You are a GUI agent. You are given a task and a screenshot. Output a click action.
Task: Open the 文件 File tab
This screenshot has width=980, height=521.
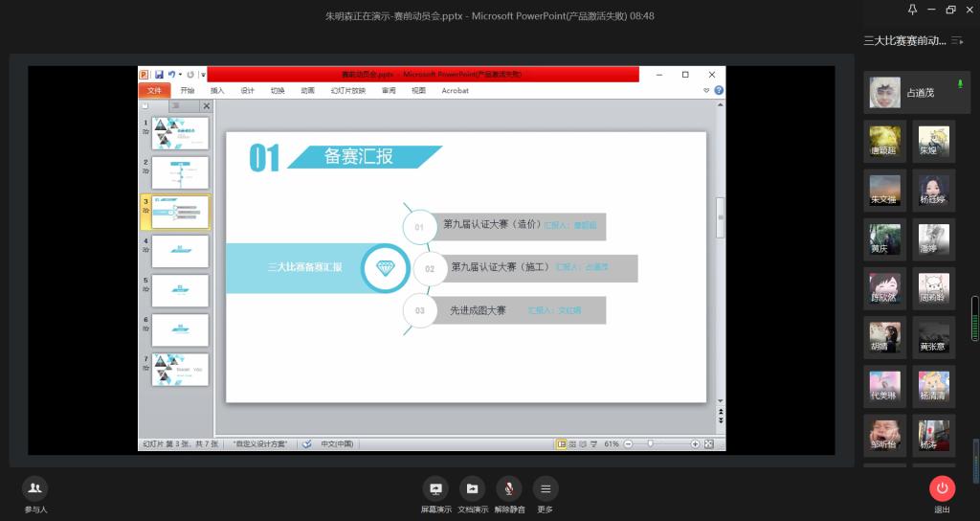[154, 90]
